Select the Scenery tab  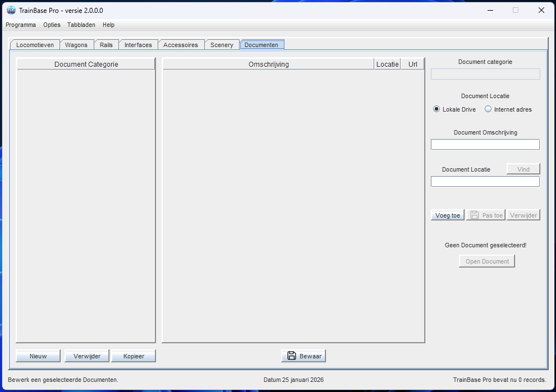pyautogui.click(x=222, y=45)
